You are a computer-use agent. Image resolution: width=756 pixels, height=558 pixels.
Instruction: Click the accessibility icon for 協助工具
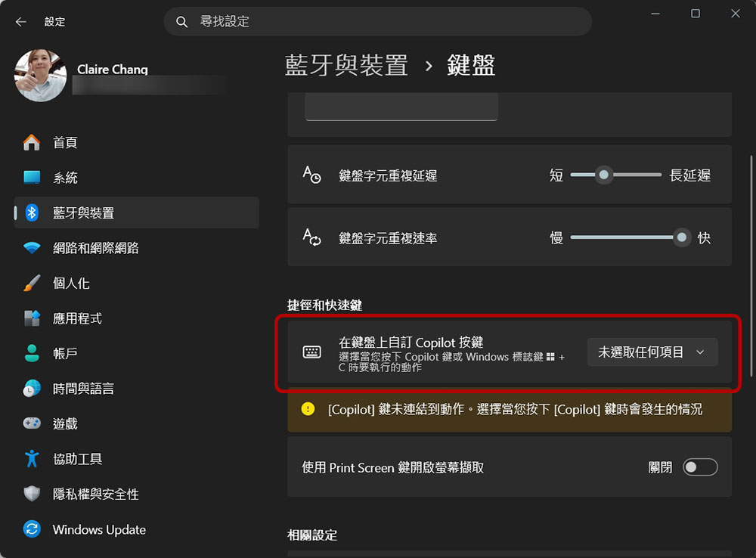[32, 459]
